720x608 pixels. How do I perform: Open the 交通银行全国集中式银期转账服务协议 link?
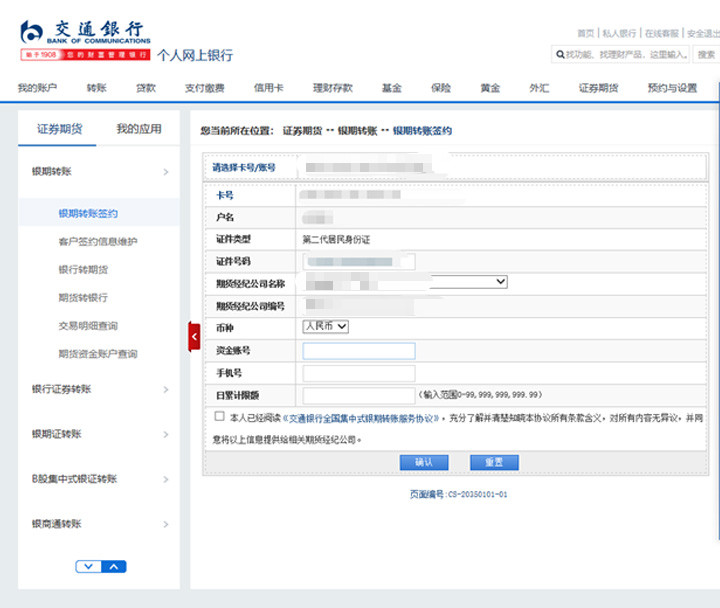pyautogui.click(x=363, y=420)
